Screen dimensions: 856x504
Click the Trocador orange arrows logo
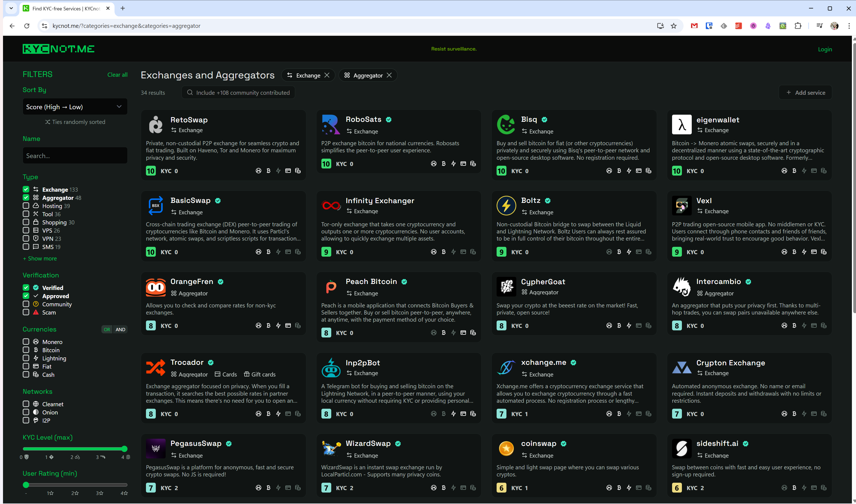155,368
